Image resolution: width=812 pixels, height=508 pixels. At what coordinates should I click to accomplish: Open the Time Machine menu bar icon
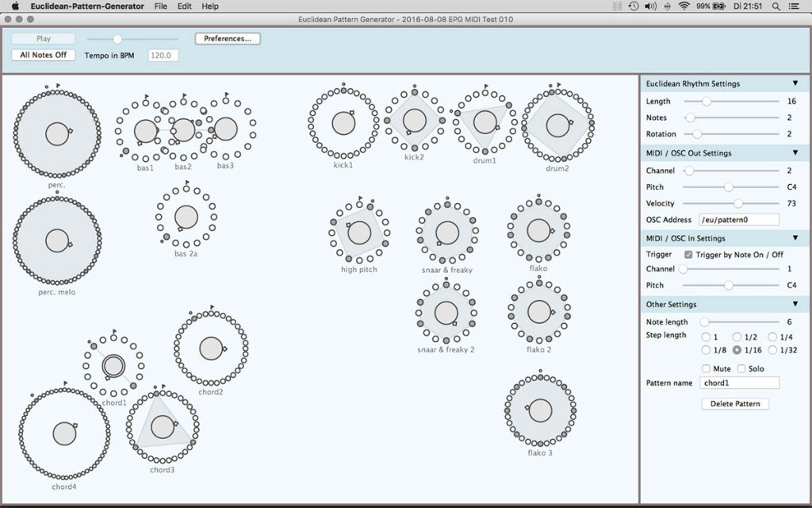coord(634,6)
